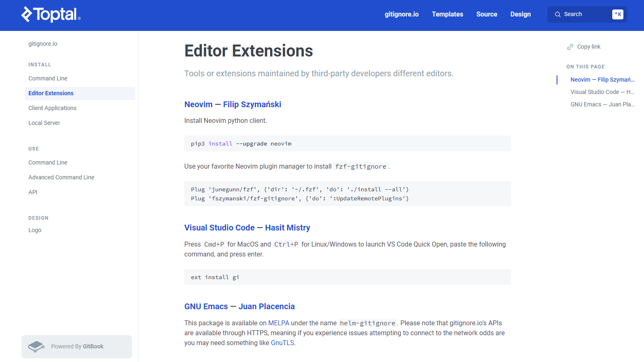Open the GnuTLS link

[x=282, y=343]
